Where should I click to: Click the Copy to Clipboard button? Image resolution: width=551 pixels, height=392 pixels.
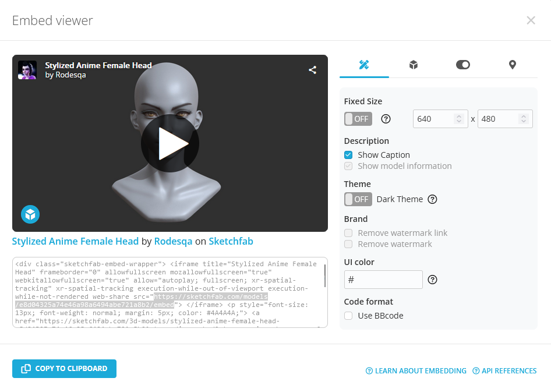tap(64, 369)
